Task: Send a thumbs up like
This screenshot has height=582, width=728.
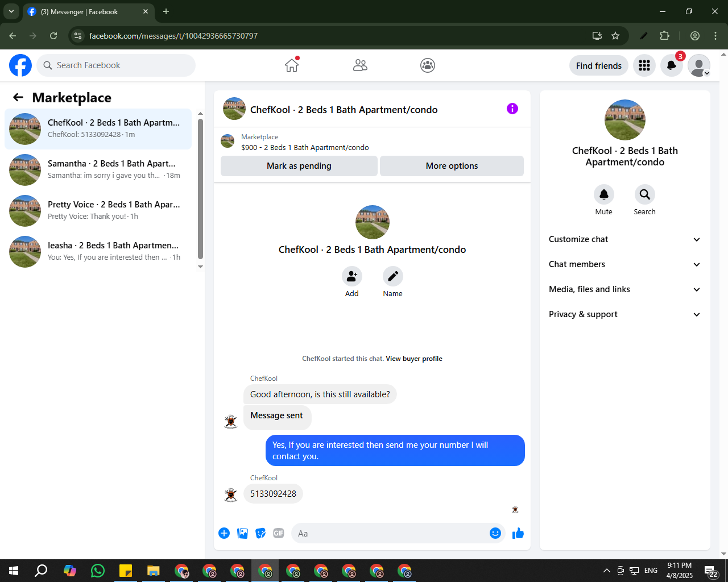Action: click(x=518, y=533)
